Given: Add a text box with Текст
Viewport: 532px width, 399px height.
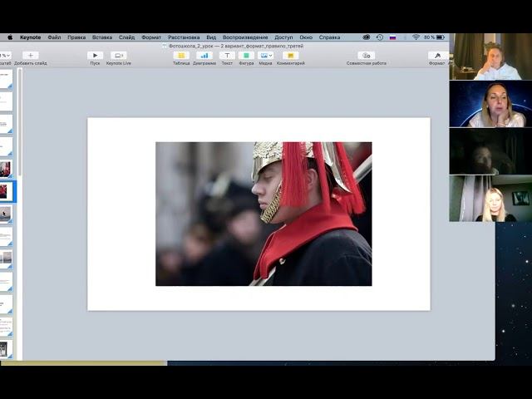Looking at the screenshot, I should tap(227, 56).
